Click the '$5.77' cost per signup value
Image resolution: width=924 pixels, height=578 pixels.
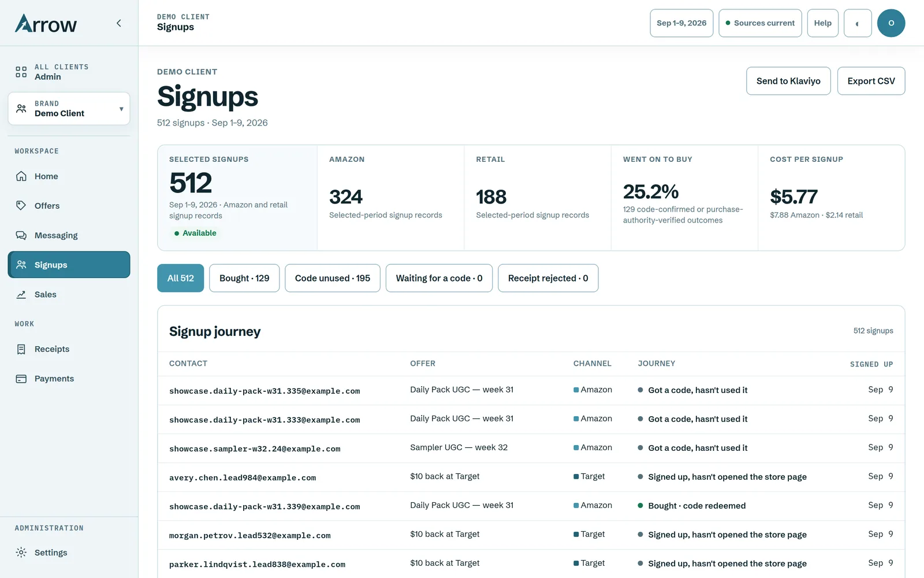pyautogui.click(x=793, y=197)
